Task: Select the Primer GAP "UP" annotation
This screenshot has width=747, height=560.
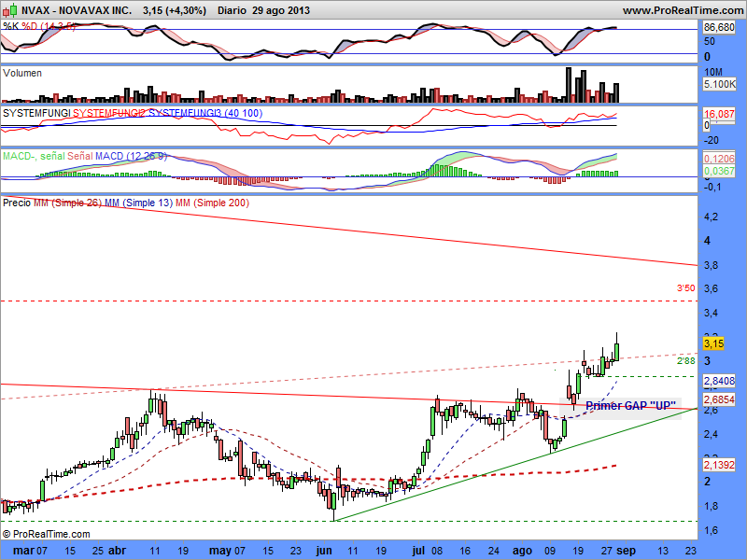Action: 630,406
